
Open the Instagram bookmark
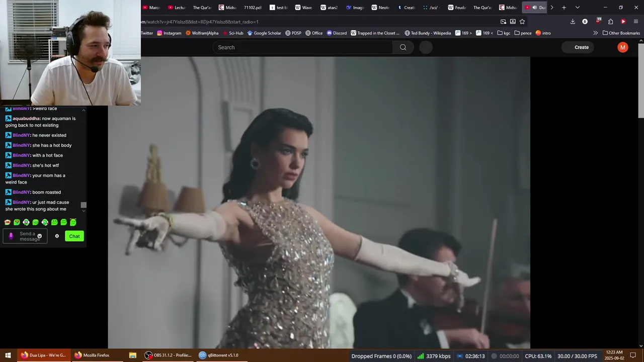(x=169, y=33)
